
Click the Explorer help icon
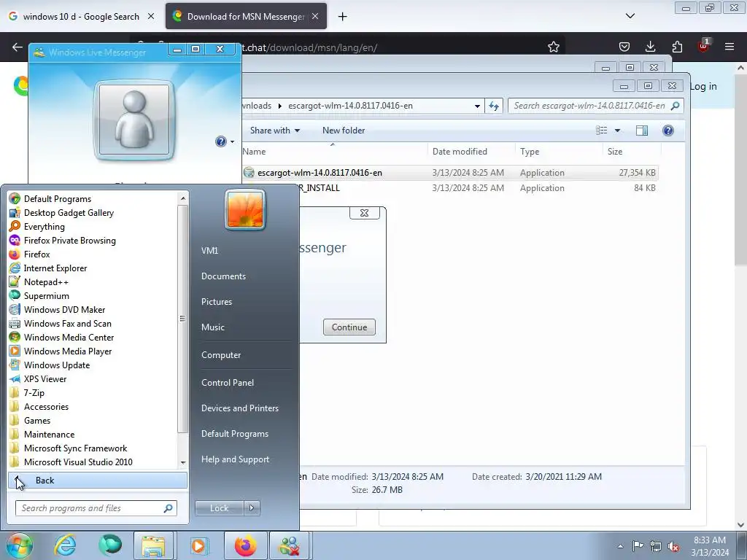[668, 131]
